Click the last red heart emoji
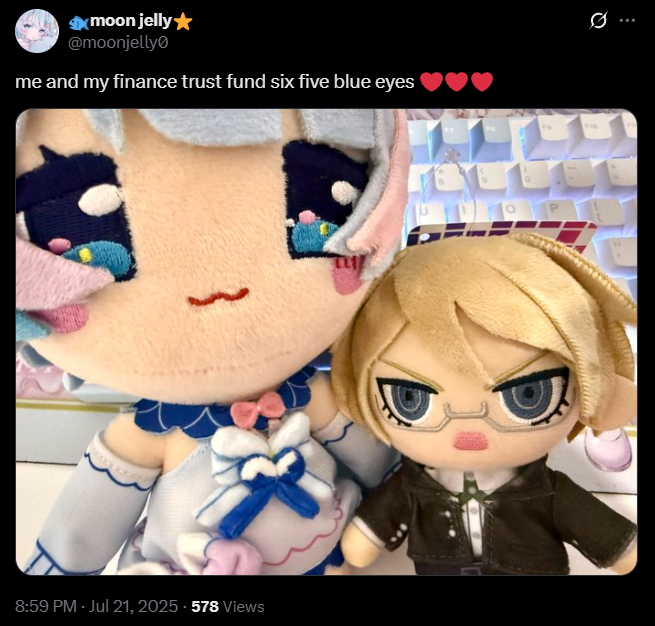The width and height of the screenshot is (655, 626). 482,82
